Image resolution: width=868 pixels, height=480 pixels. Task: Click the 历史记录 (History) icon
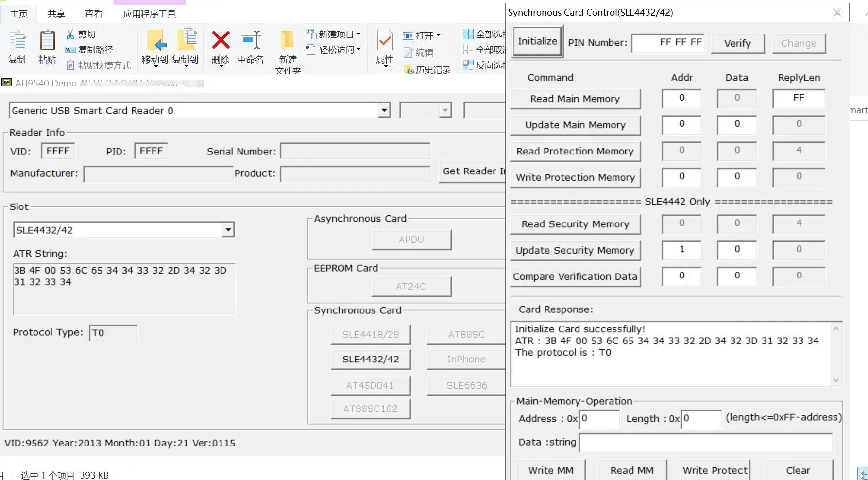(427, 69)
